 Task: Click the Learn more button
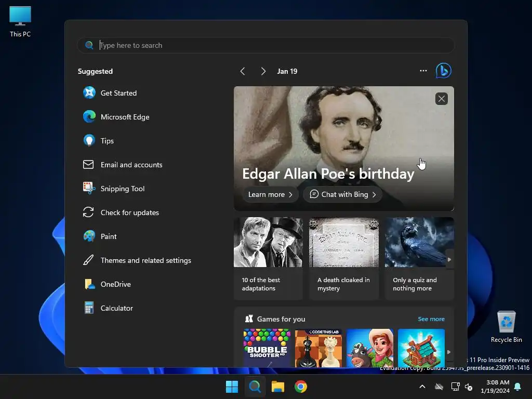click(x=270, y=194)
